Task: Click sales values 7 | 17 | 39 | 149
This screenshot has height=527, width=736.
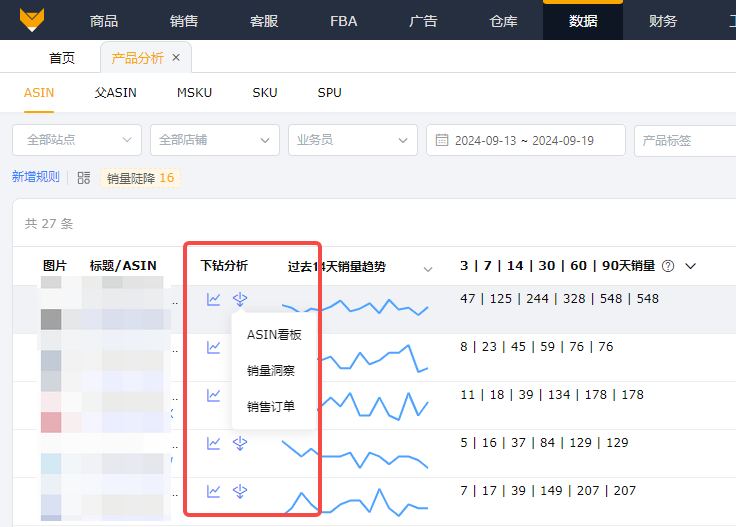Action: point(548,490)
